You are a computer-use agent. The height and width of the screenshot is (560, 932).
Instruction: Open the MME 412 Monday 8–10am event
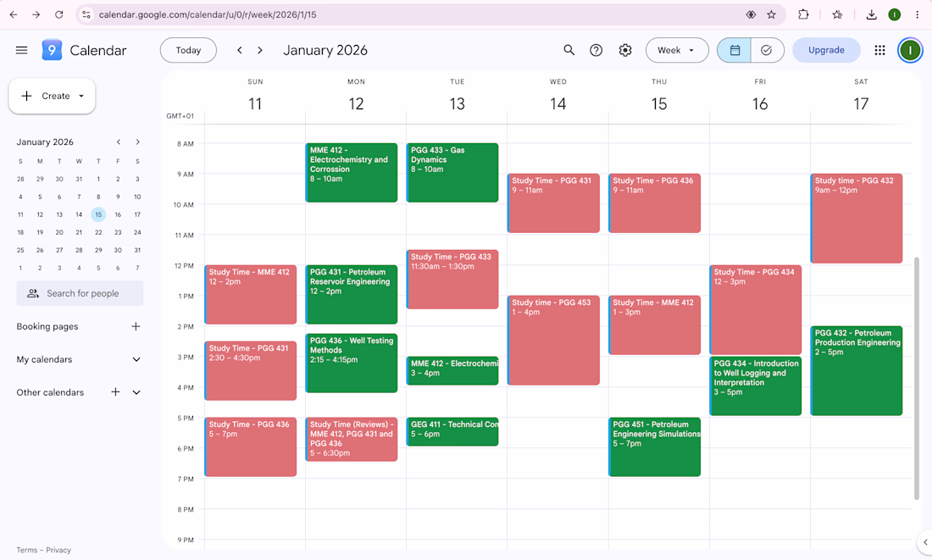coord(352,172)
